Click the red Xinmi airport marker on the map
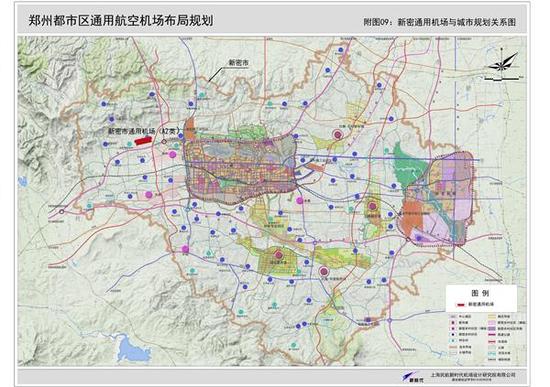This screenshot has width=550, height=387. pos(143,140)
